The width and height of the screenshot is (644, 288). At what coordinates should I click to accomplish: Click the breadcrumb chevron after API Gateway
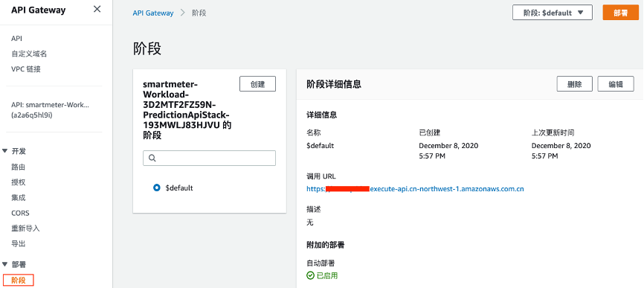pyautogui.click(x=183, y=13)
